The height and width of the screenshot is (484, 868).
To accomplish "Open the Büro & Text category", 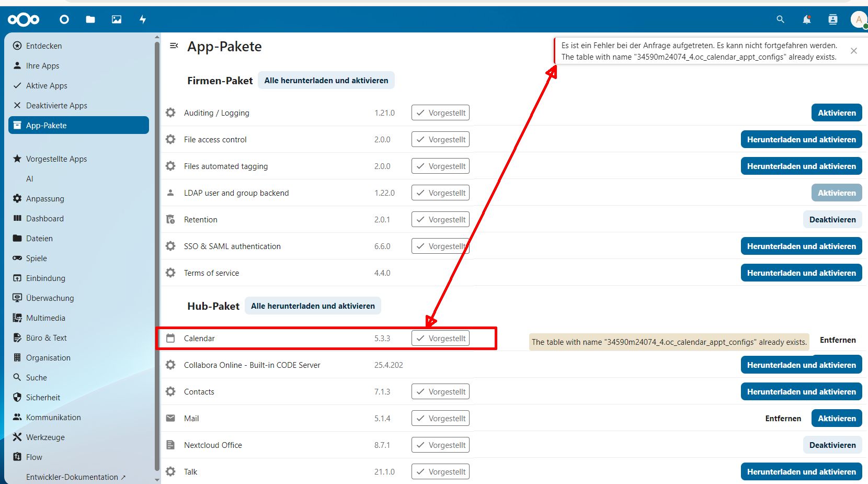I will 78,338.
